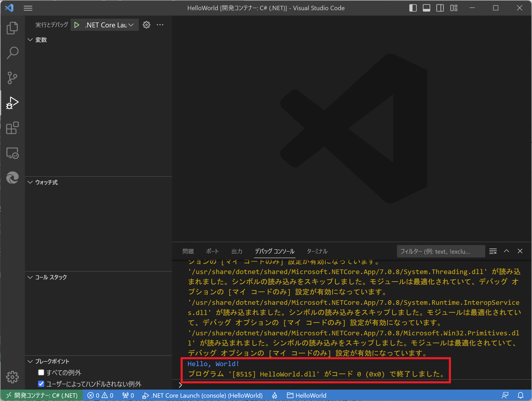This screenshot has width=532, height=401.
Task: Open the feedback/accounts icon in status bar
Action: coord(505,395)
